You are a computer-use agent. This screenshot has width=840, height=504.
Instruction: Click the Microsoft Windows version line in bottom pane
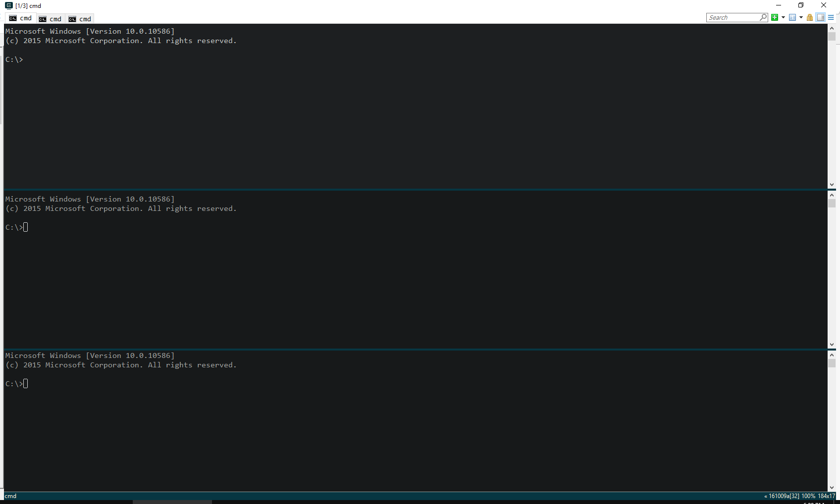(x=90, y=356)
